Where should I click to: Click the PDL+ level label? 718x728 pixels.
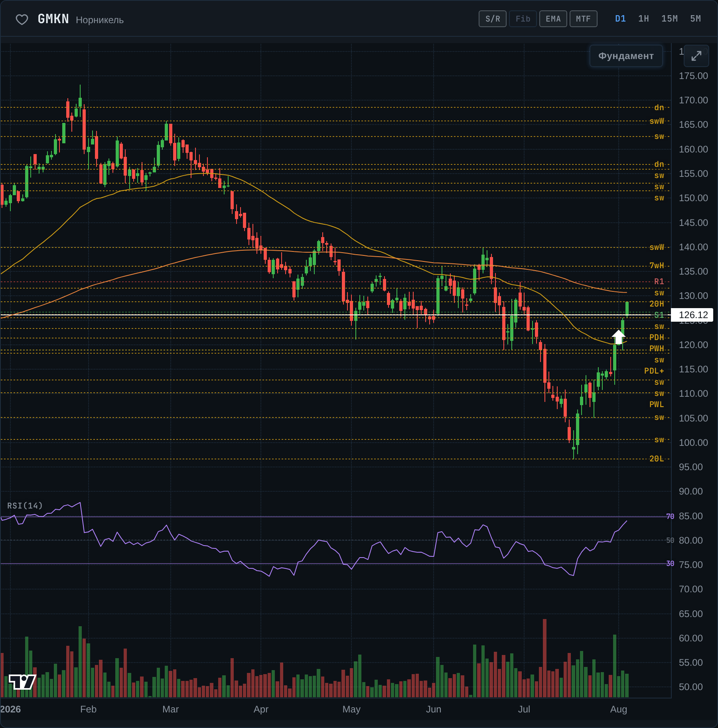click(654, 371)
